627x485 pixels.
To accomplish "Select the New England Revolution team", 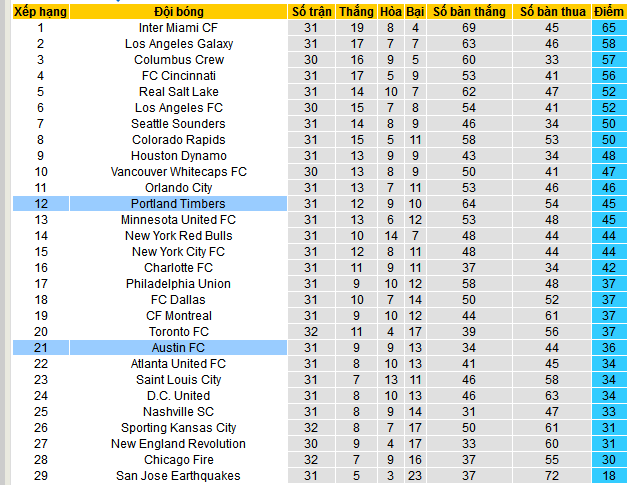I will (178, 444).
